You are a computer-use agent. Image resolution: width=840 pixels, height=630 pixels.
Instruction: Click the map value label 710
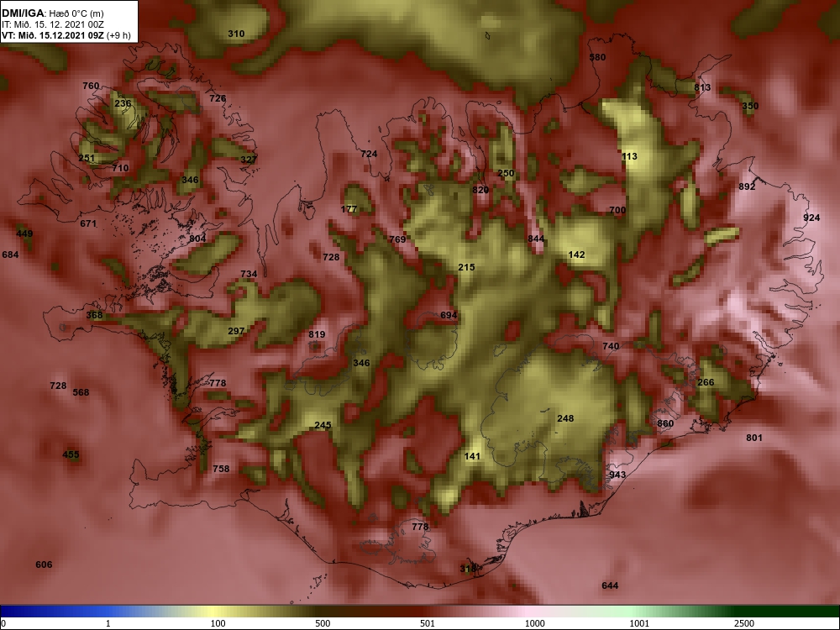pos(120,168)
